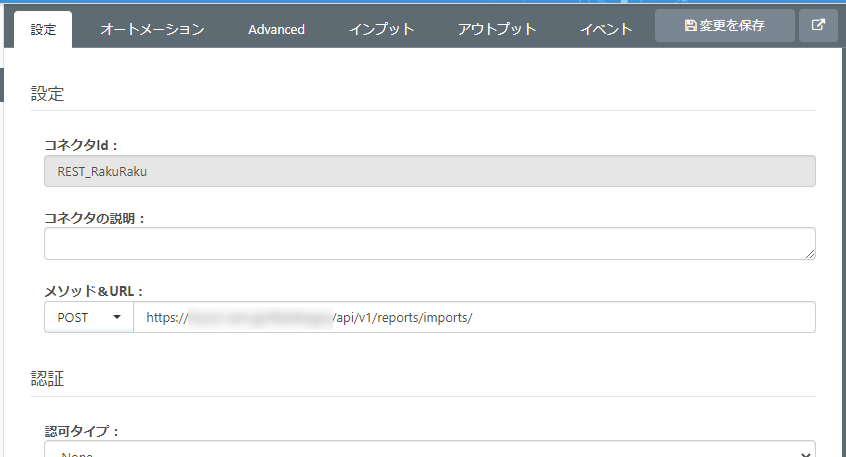Open the 設定 tab

43,29
